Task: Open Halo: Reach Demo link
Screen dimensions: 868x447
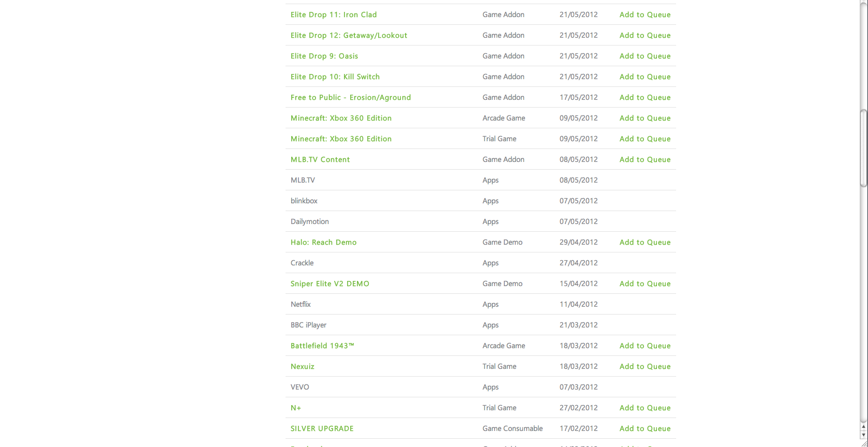Action: tap(323, 242)
